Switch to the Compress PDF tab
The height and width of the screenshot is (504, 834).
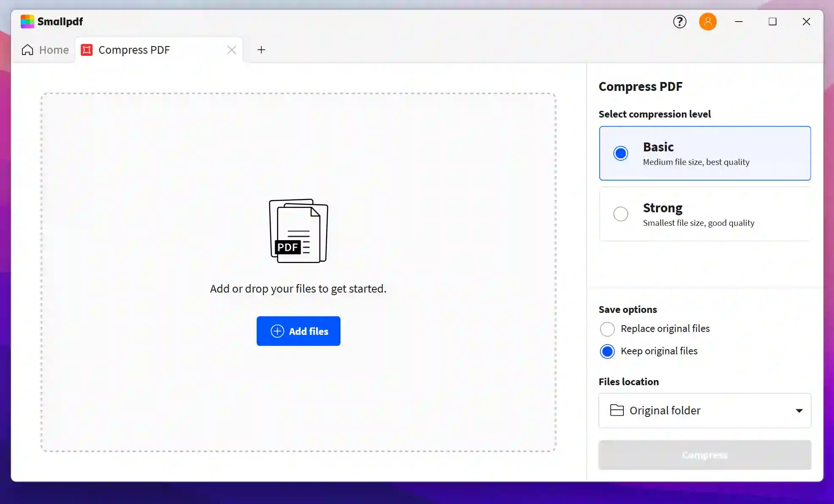(x=134, y=49)
